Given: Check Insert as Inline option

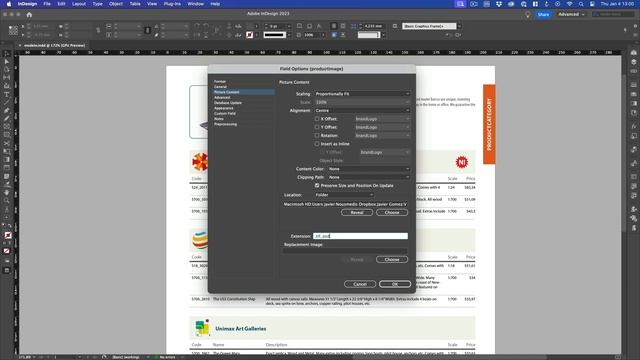Looking at the screenshot, I should 317,144.
